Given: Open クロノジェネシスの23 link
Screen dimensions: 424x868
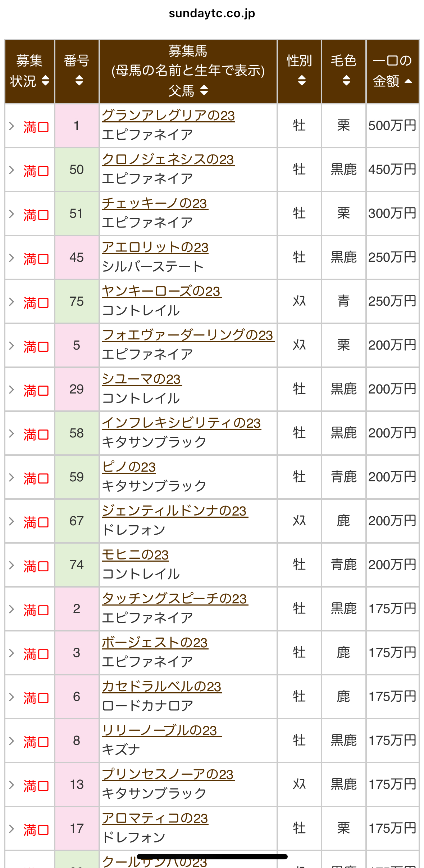Looking at the screenshot, I should click(168, 160).
